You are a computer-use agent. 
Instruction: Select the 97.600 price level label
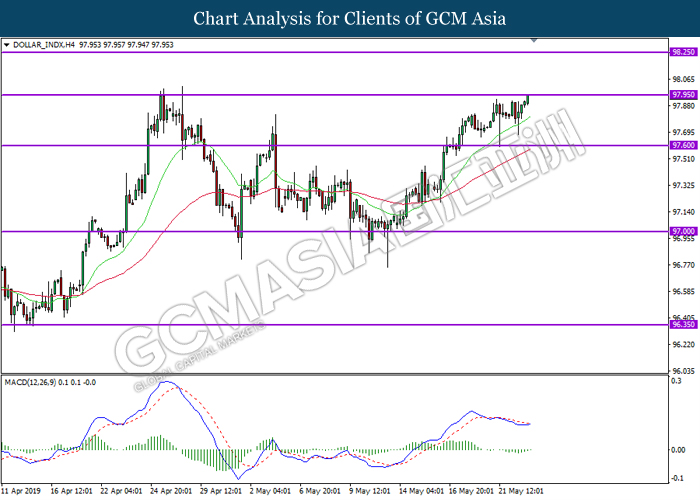pos(683,145)
